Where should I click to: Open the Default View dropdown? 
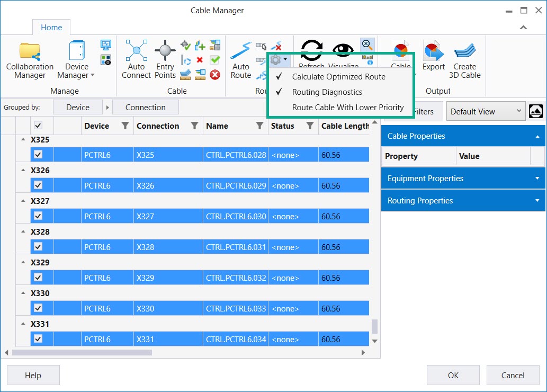(x=486, y=112)
